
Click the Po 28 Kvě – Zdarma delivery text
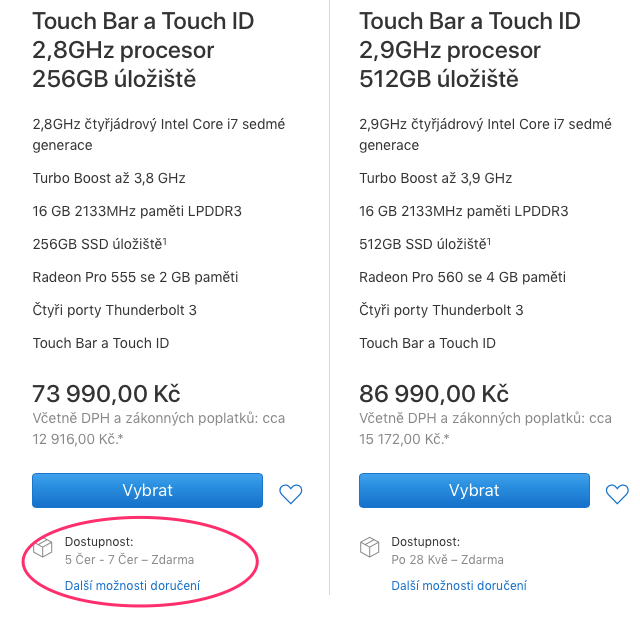pyautogui.click(x=447, y=560)
